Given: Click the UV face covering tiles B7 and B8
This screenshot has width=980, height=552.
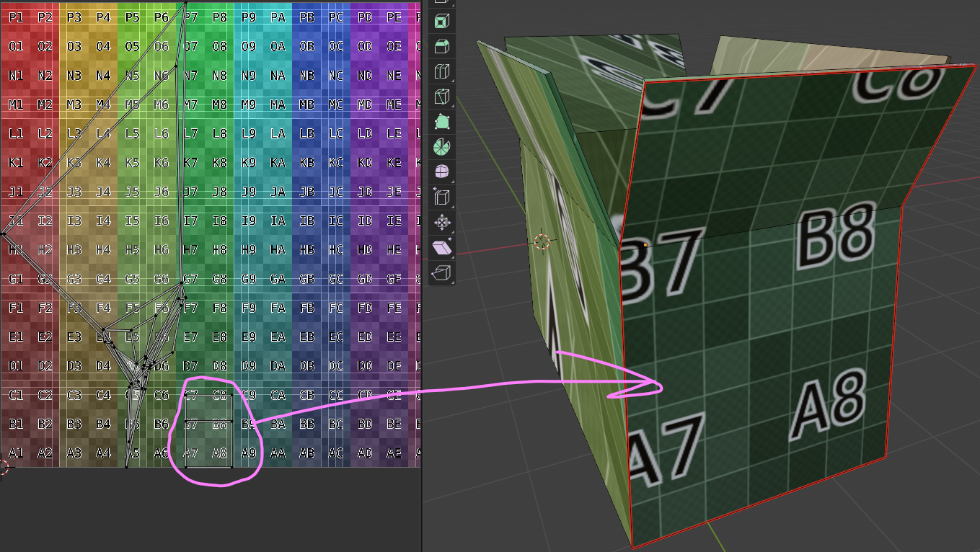Looking at the screenshot, I should (208, 408).
